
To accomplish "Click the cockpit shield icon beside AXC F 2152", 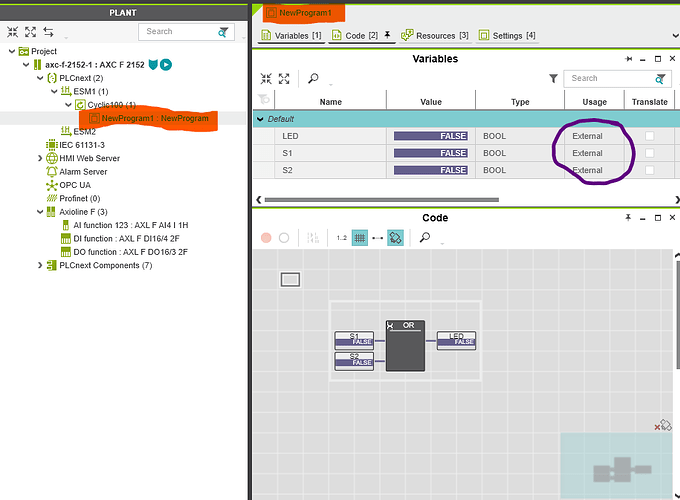I will [153, 65].
